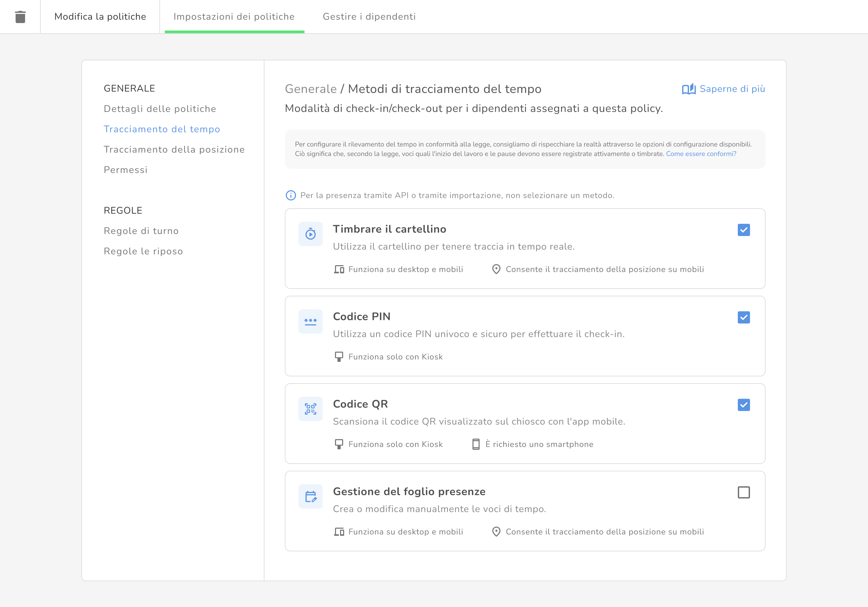Go to Regole di turno settings
Image resolution: width=868 pixels, height=607 pixels.
click(x=141, y=231)
